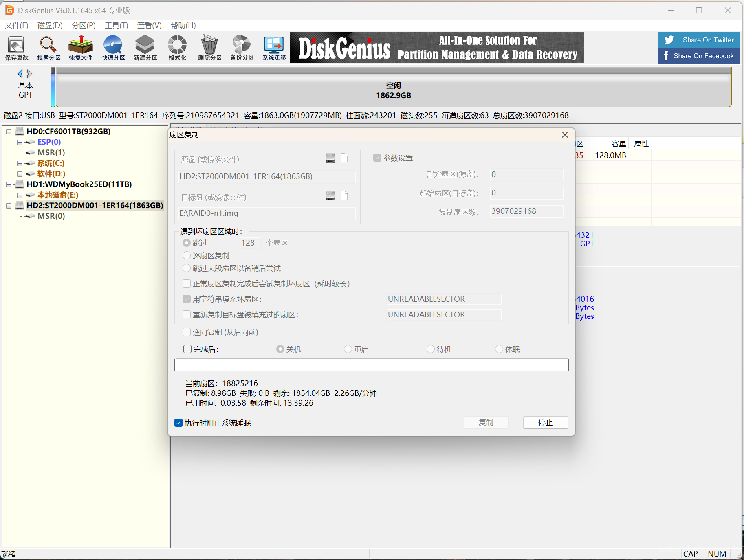Screen dimensions: 744x560
Task: Open the 备份分区 backup partition tool
Action: click(242, 48)
